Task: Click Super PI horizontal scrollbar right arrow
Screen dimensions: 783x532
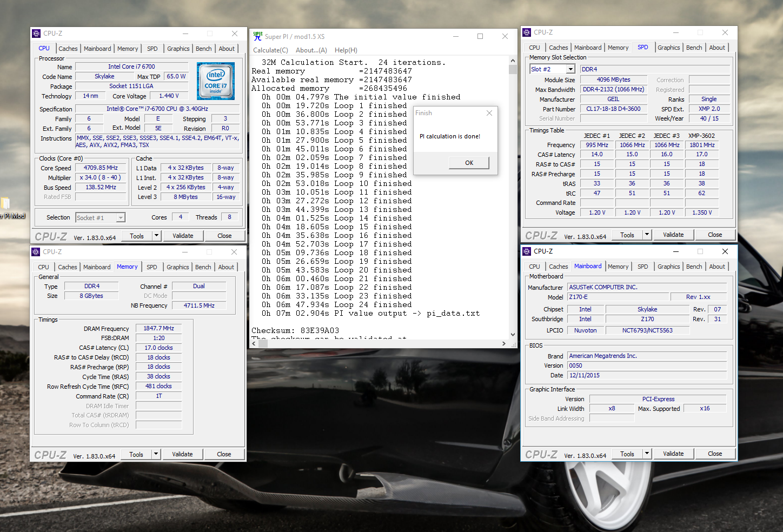Action: pos(504,343)
